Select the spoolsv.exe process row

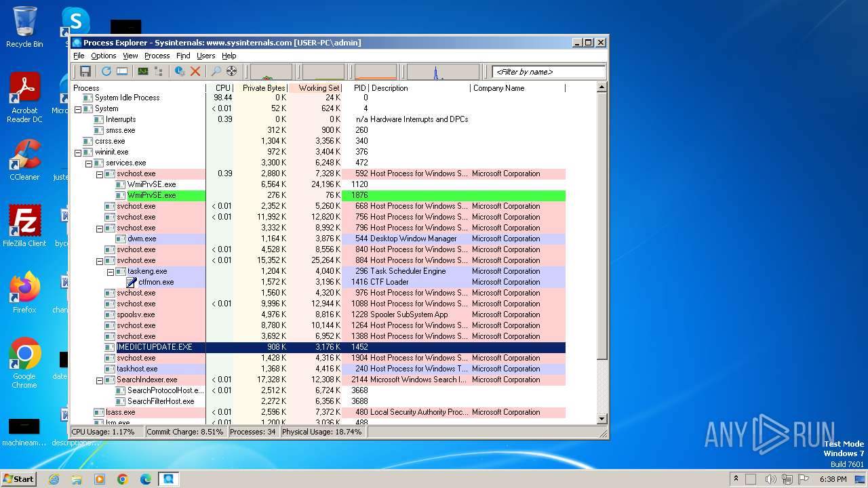[x=318, y=314]
